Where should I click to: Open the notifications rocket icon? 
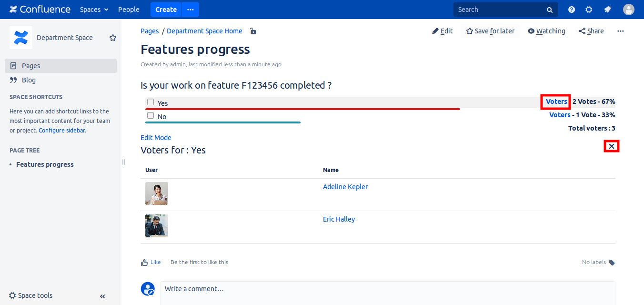607,10
